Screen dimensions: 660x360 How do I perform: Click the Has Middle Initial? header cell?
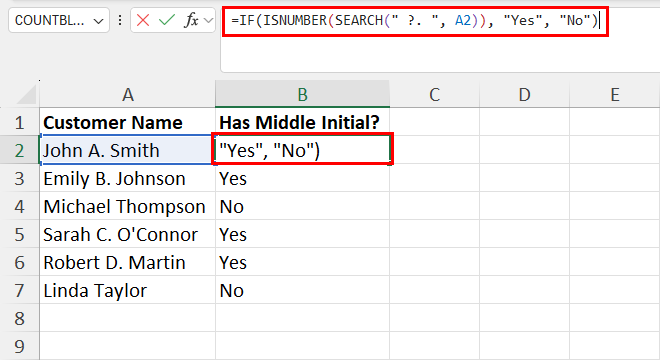pos(302,122)
